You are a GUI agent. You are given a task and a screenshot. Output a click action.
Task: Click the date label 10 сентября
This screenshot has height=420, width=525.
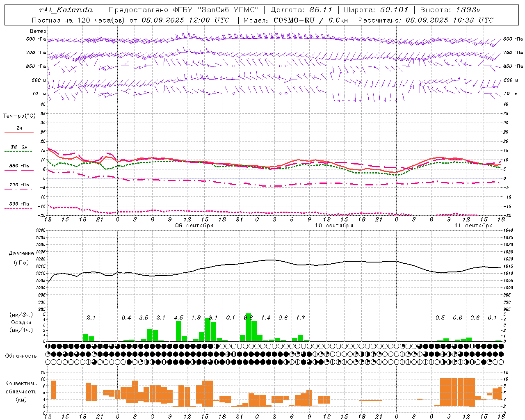coord(334,226)
